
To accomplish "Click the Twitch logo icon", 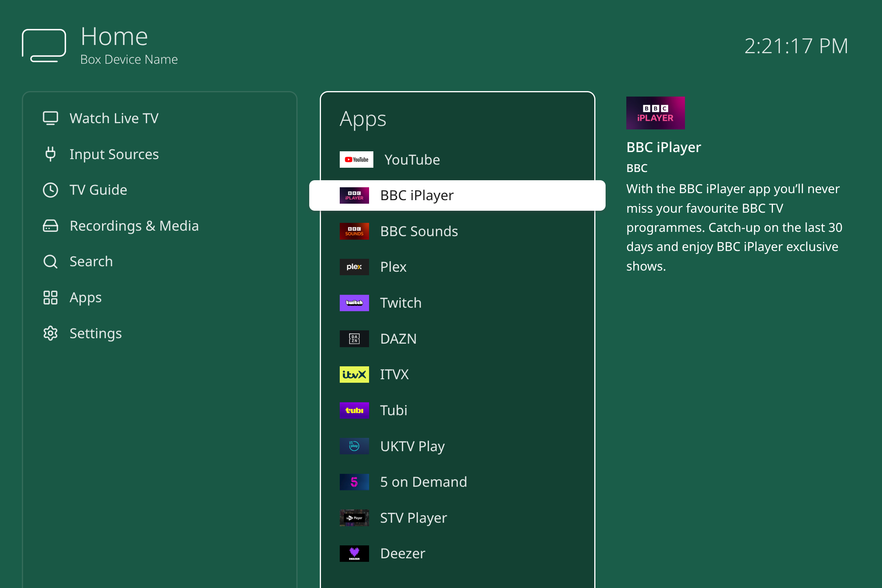I will click(x=354, y=303).
